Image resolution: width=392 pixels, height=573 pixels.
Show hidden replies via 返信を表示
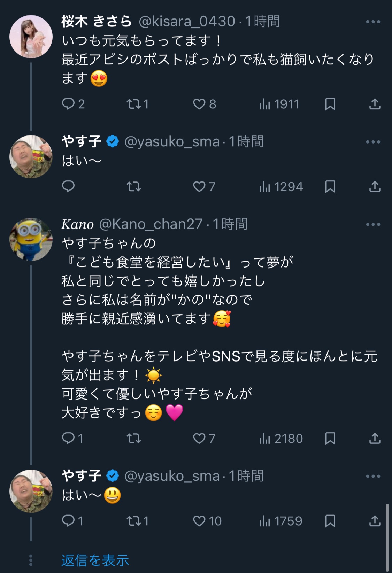pos(95,560)
